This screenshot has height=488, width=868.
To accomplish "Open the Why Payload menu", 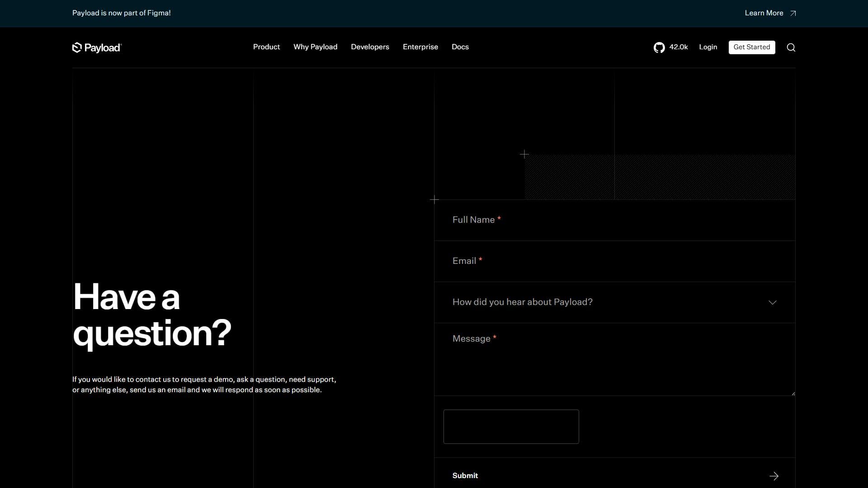I will coord(315,47).
